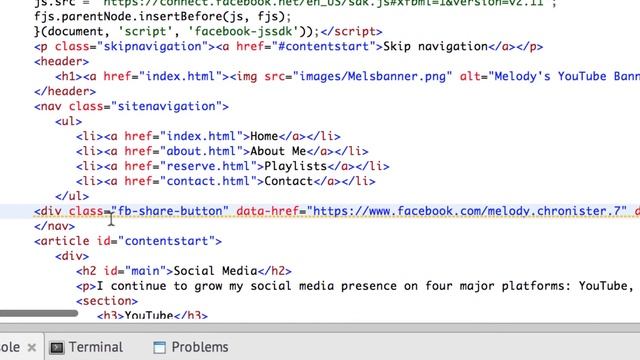640x360 pixels.
Task: Click the horizontal scrollbar thumb of the editor
Action: (x=39, y=313)
